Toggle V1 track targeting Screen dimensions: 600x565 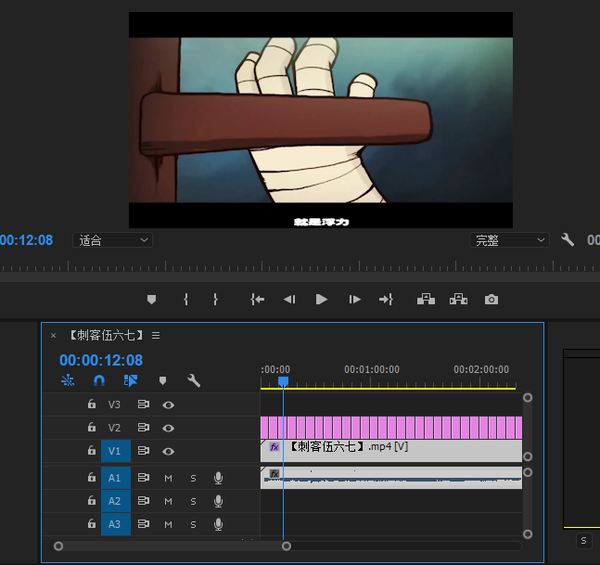click(116, 451)
